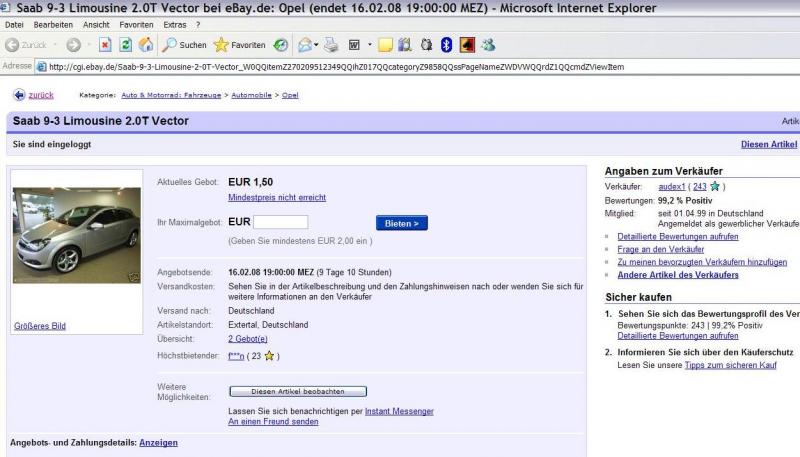Follow the zurück link on page

click(41, 95)
